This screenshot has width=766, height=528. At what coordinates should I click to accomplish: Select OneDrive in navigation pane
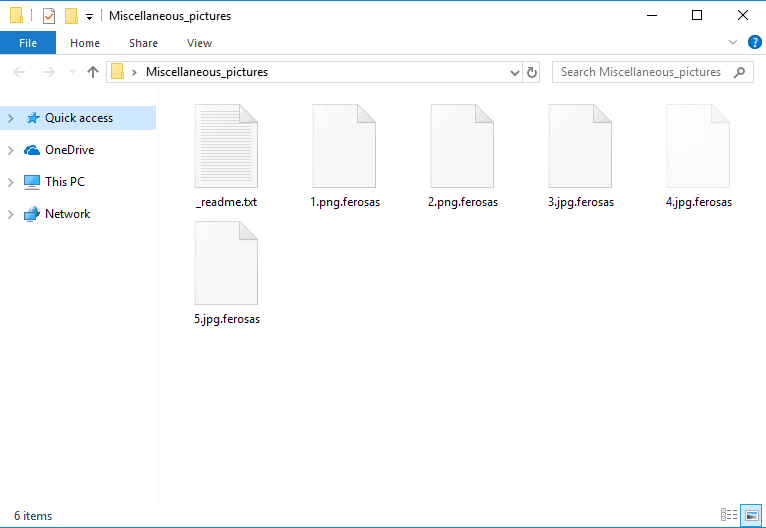69,150
